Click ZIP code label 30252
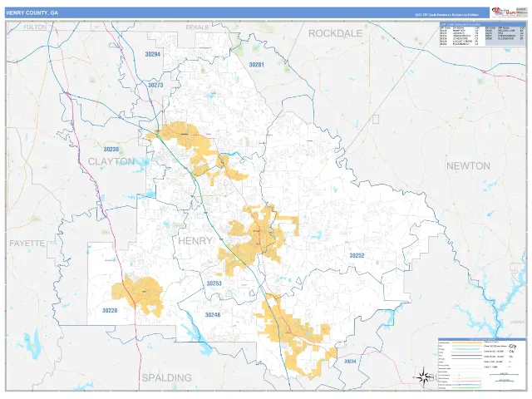The height and width of the screenshot is (399, 532). point(357,255)
